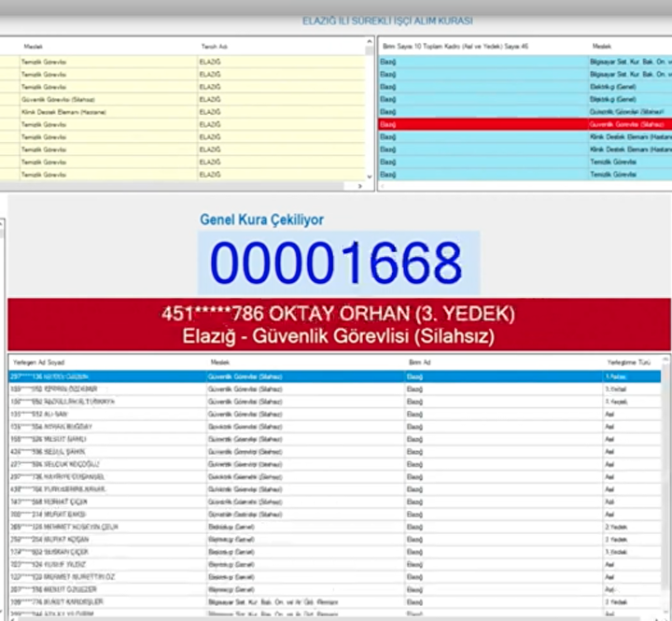This screenshot has width=672, height=621.
Task: Click the 'Birim Sayısı 10 Toplam Kadro' header
Action: pos(455,47)
